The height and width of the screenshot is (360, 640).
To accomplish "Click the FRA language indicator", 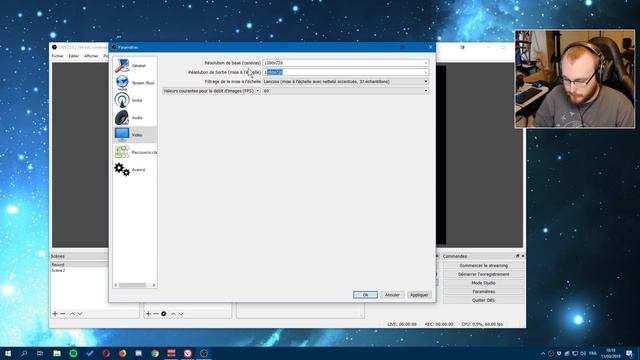I will (x=593, y=353).
